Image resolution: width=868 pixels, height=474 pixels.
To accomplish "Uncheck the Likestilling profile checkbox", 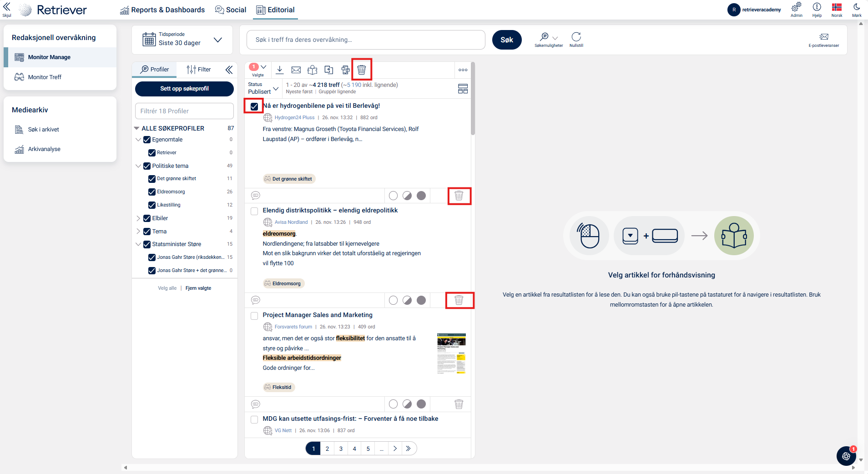I will point(152,205).
